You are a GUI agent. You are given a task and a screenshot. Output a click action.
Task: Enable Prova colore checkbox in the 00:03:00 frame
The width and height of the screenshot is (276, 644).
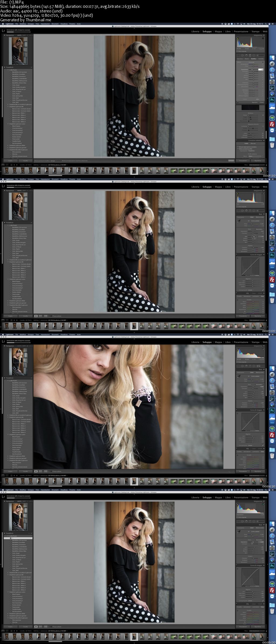coord(51,316)
